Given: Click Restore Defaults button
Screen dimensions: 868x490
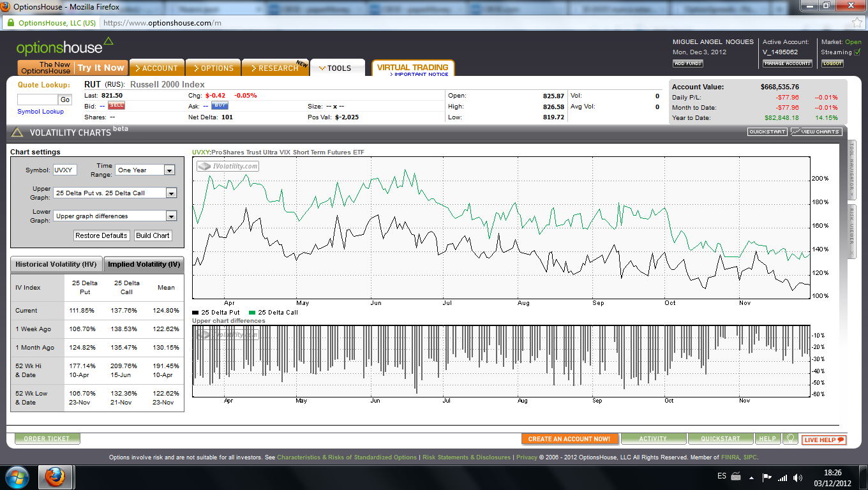Looking at the screenshot, I should (101, 235).
